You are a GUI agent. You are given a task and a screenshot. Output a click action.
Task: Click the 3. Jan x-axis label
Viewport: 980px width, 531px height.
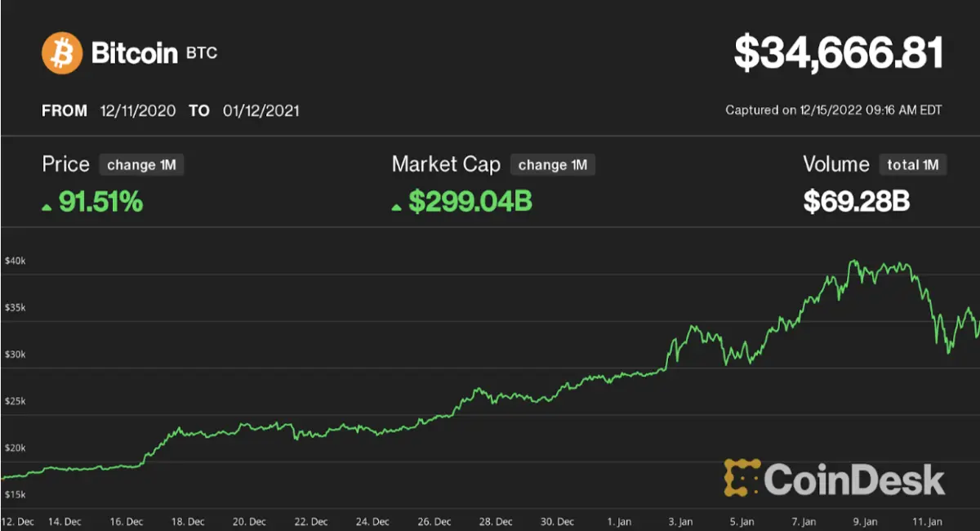point(681,520)
